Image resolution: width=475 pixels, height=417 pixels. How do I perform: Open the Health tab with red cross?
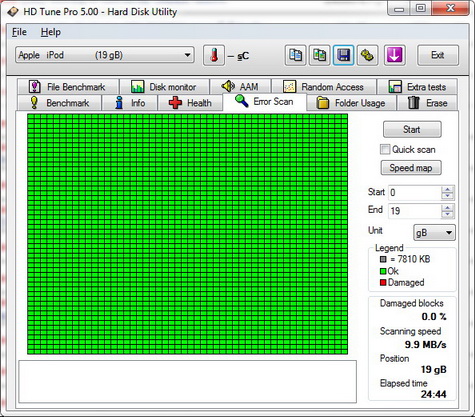coord(190,103)
